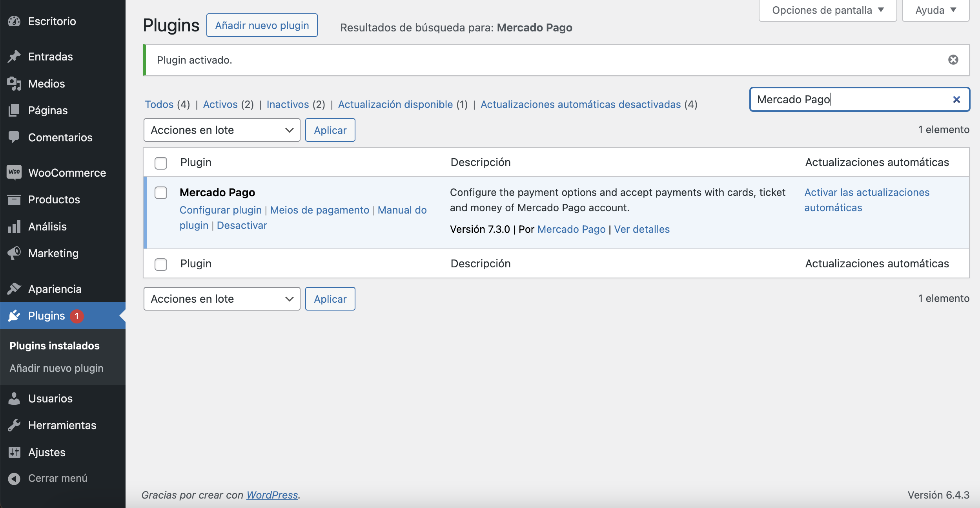Filter plugins by Activos
Viewport: 980px width, 508px height.
(220, 104)
